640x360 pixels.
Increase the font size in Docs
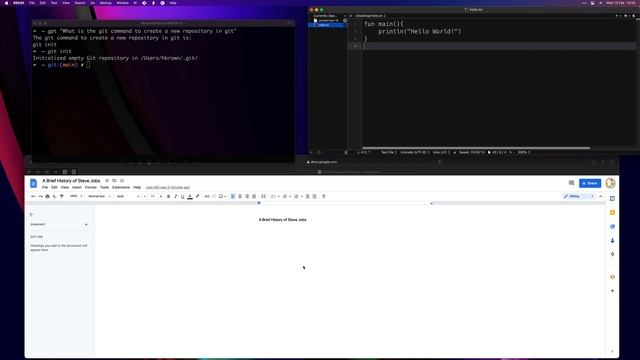tap(161, 196)
